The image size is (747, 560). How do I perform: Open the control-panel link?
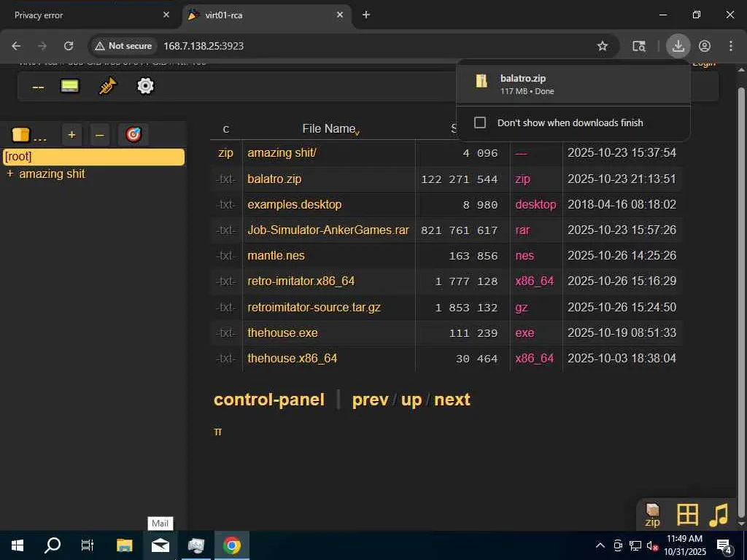[269, 400]
